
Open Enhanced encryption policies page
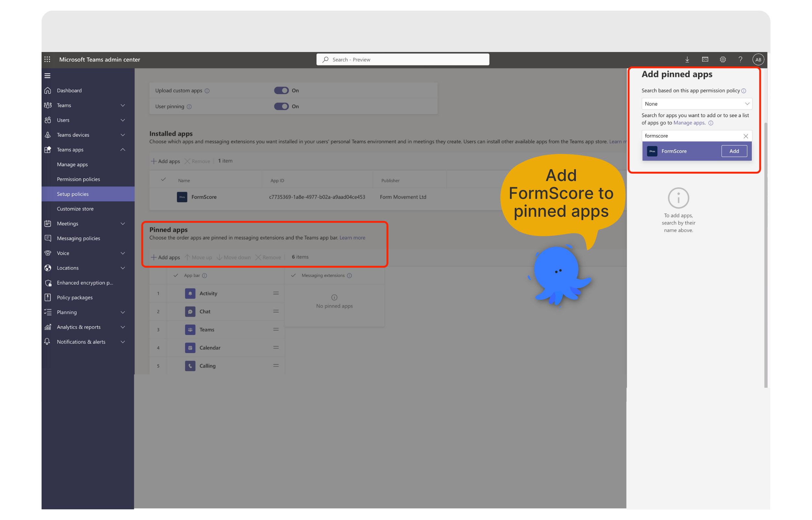(85, 283)
